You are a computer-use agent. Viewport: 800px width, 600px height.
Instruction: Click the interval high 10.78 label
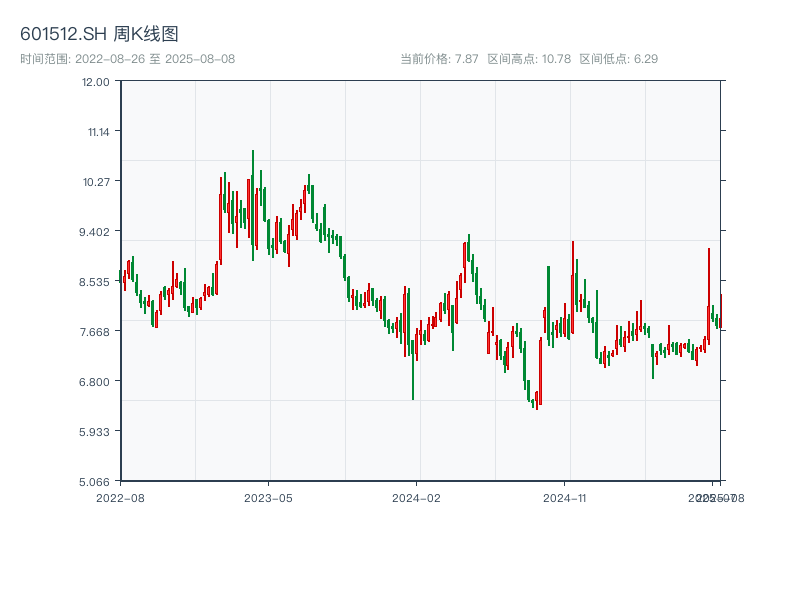point(529,59)
